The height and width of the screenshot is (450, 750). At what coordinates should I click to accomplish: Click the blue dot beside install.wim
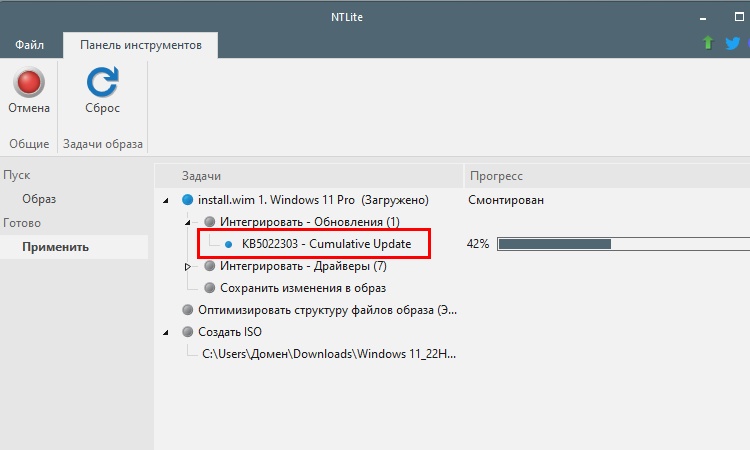coord(188,200)
